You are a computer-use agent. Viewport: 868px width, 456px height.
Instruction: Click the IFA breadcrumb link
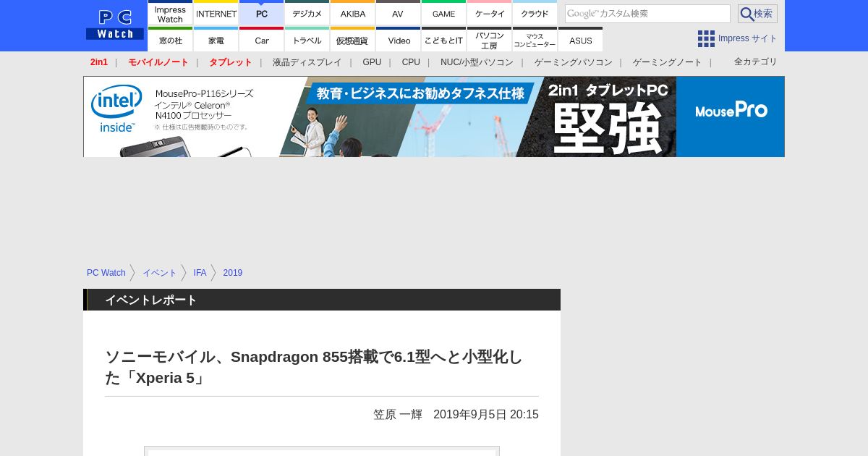(200, 273)
